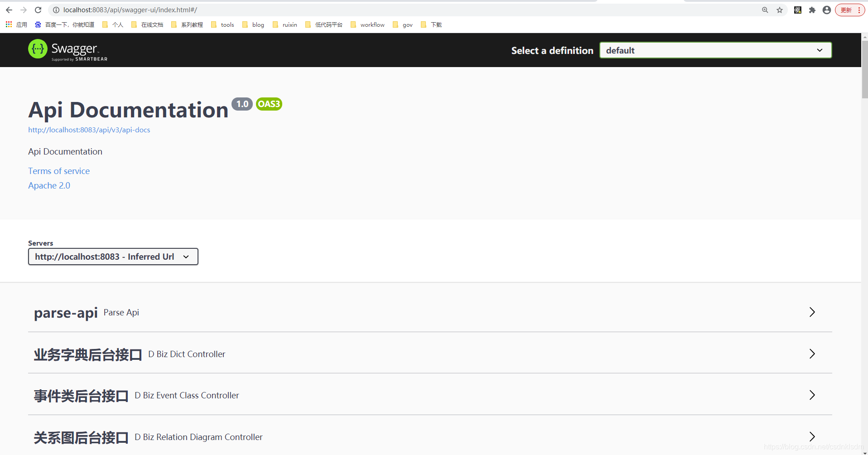Expand the parse-api section arrow
The width and height of the screenshot is (868, 455).
click(812, 312)
